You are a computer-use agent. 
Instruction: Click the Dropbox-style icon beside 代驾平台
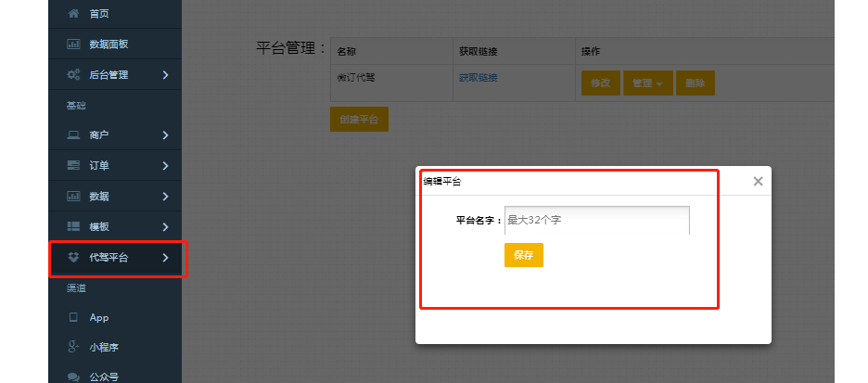(x=73, y=258)
